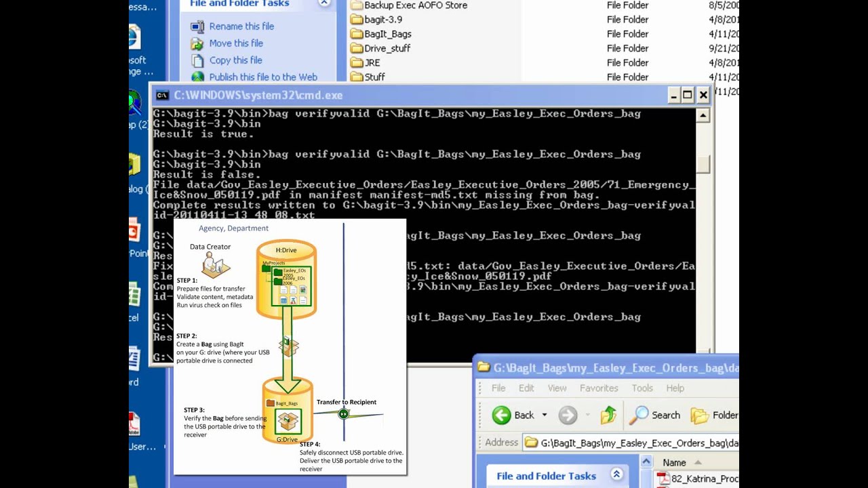Select the bagit-3.9 folder icon
This screenshot has width=868, height=488.
(357, 20)
